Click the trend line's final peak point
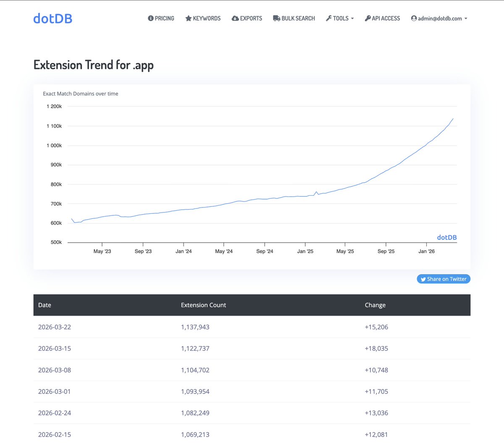Image resolution: width=504 pixels, height=443 pixels. point(453,119)
